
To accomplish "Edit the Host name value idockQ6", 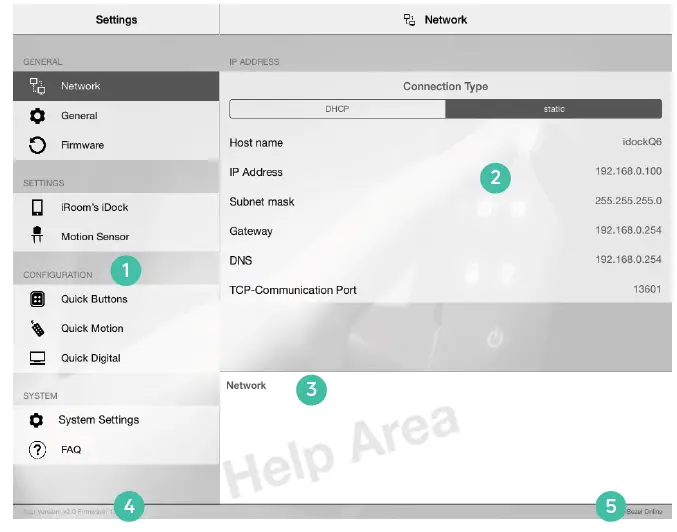I will click(642, 142).
